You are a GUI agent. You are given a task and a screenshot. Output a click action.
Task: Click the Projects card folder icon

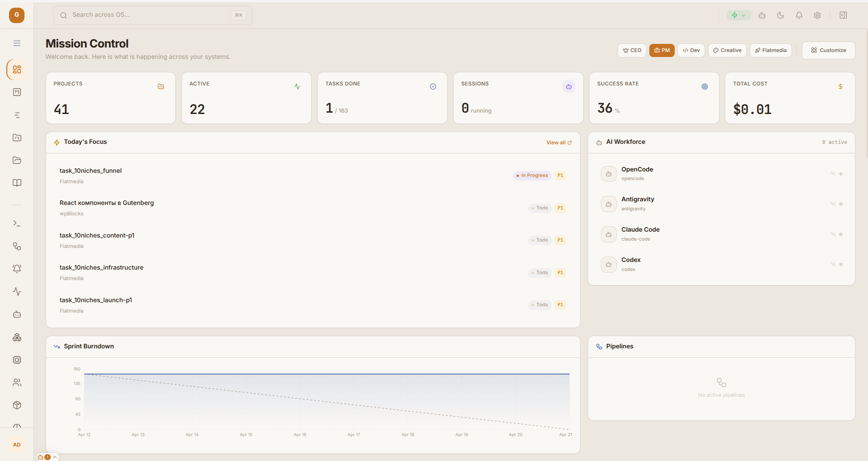(x=161, y=86)
